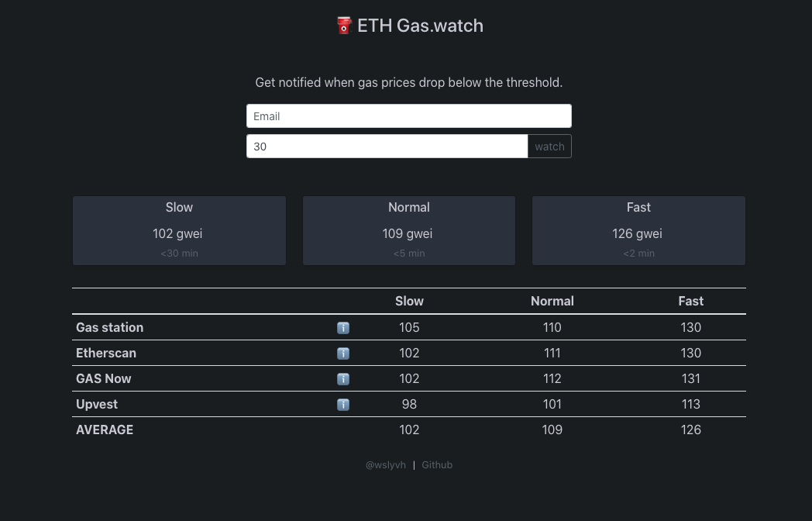Click the Slow gas price card
812x521 pixels.
click(179, 230)
